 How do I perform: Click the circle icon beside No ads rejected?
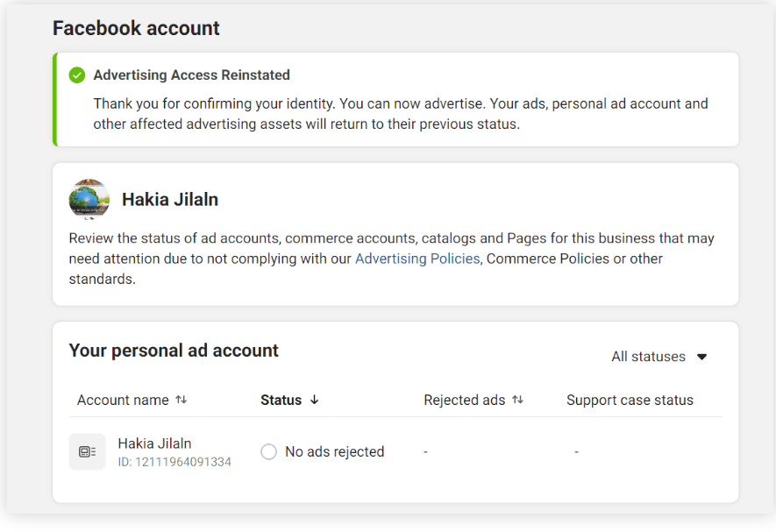[x=269, y=451]
